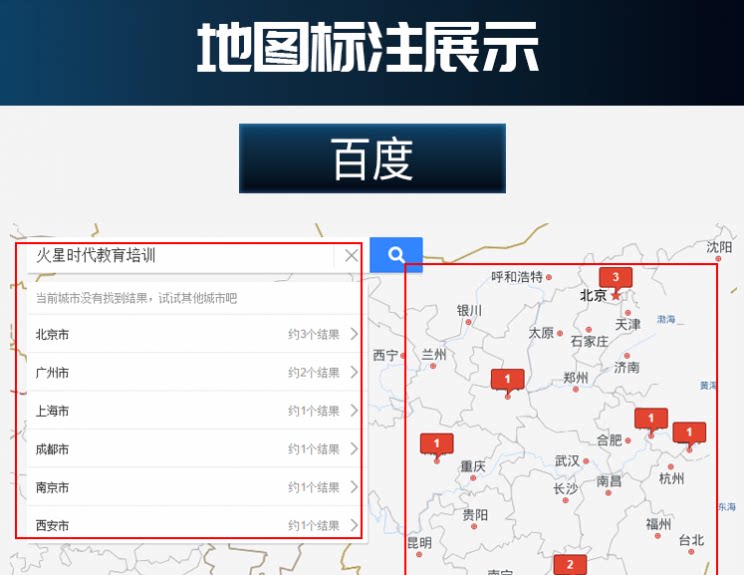Expand the chevron on the 成都市 row
This screenshot has width=744, height=575.
pos(354,449)
